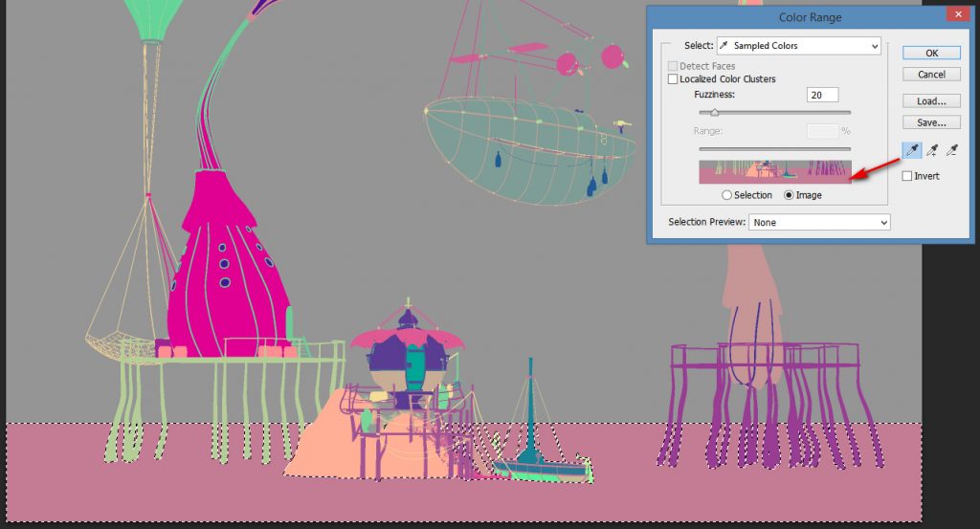Click the Detect Faces checkbox
980x529 pixels.
673,66
